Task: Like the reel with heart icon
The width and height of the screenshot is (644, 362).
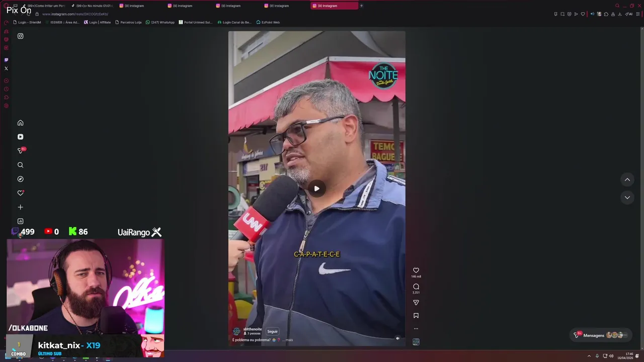Action: point(416,270)
